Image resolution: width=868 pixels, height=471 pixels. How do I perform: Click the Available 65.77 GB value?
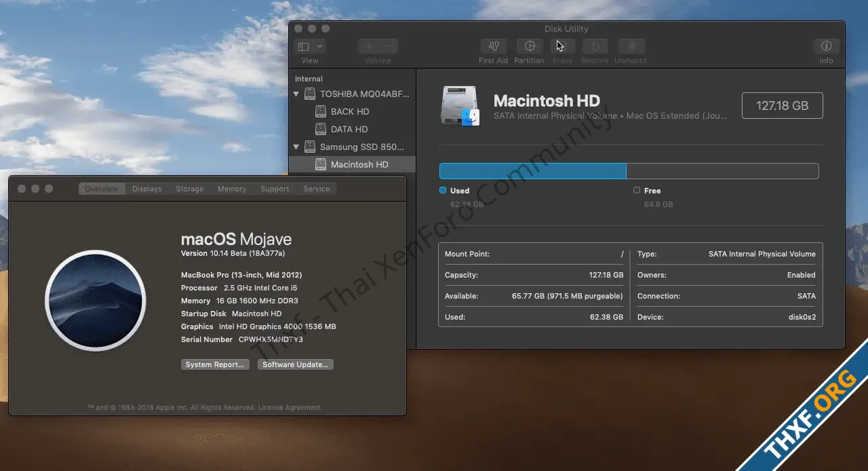tap(568, 296)
